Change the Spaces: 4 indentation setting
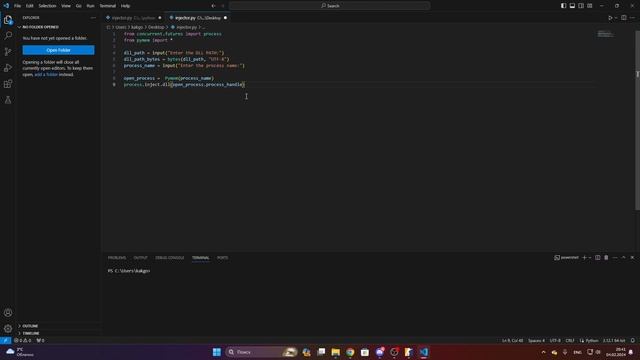This screenshot has width=640, height=360. point(536,340)
